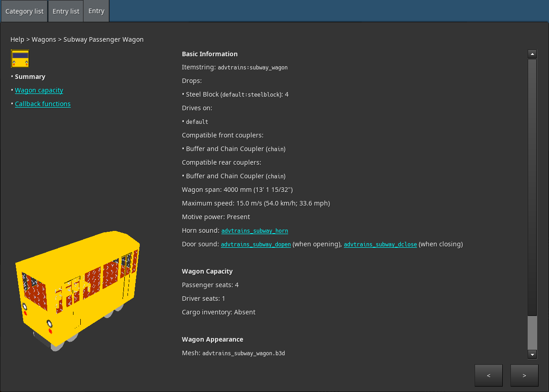The image size is (549, 392).
Task: Click the advtrains_subway_dopen door sound link
Action: [x=256, y=245]
